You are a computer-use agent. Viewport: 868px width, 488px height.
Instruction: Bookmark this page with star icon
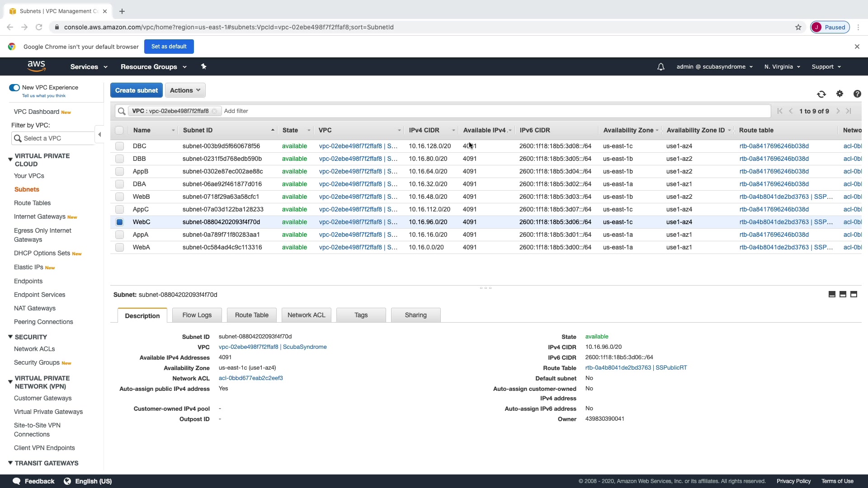tap(798, 27)
